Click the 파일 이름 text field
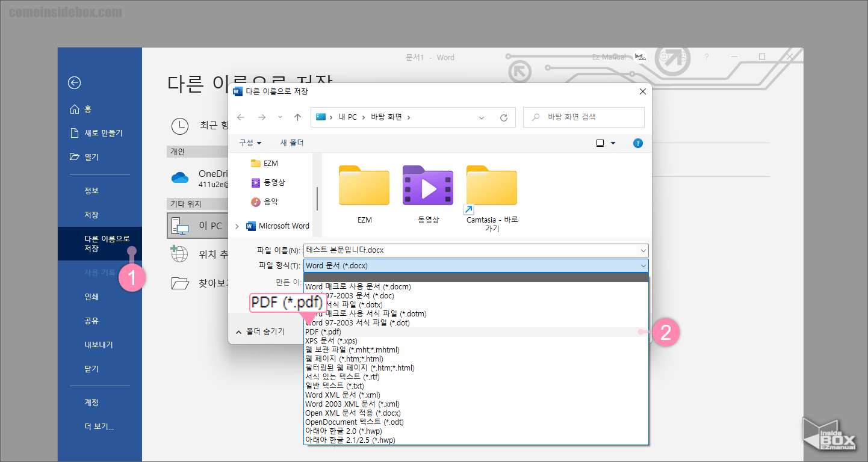The image size is (868, 462). pos(471,250)
